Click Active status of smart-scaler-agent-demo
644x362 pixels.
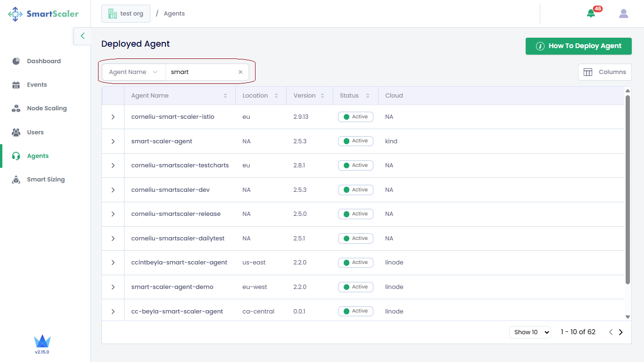click(355, 287)
